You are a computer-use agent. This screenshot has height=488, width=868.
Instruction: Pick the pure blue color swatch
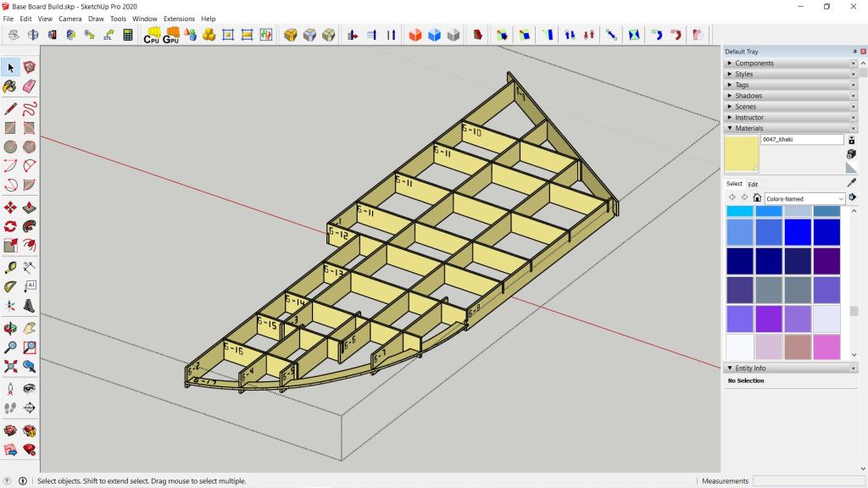[x=798, y=232]
